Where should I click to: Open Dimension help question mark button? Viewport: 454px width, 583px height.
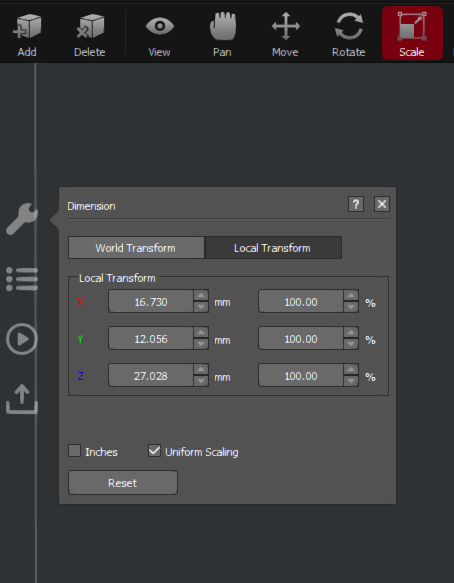coord(356,204)
